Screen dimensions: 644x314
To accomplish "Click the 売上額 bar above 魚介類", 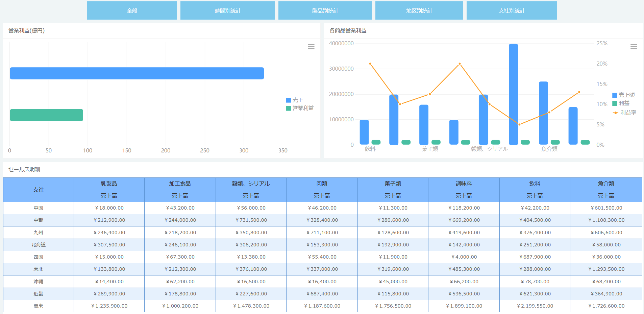I will click(543, 113).
